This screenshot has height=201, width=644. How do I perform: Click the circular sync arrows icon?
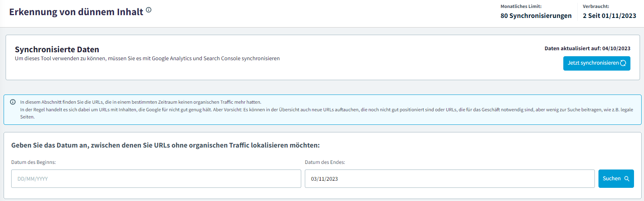623,63
